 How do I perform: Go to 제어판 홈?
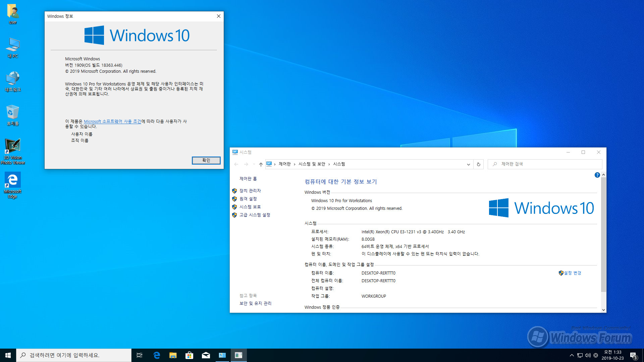248,179
